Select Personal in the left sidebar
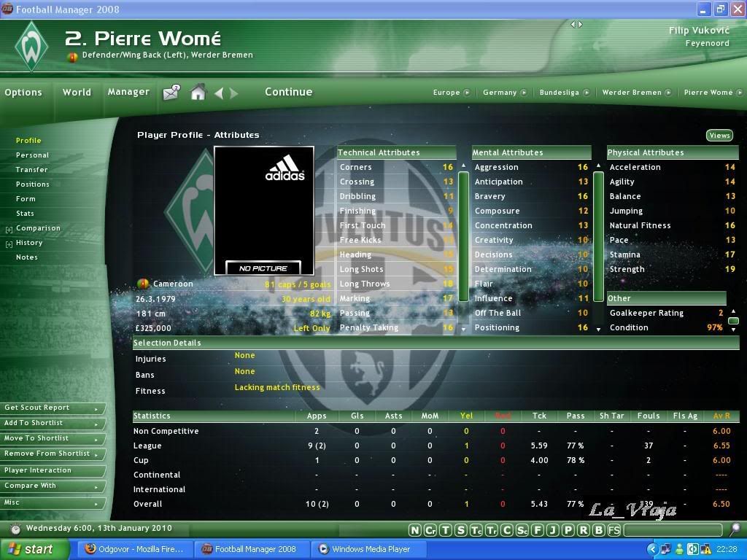Screen dimensions: 747x560 [32, 155]
